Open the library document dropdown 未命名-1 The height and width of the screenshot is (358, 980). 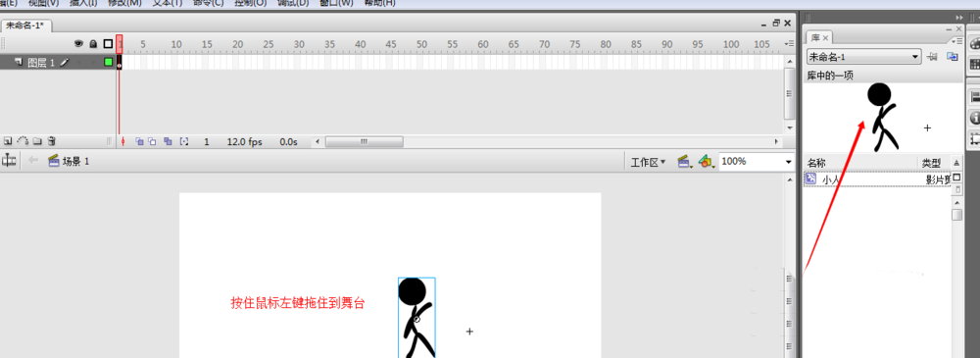863,57
